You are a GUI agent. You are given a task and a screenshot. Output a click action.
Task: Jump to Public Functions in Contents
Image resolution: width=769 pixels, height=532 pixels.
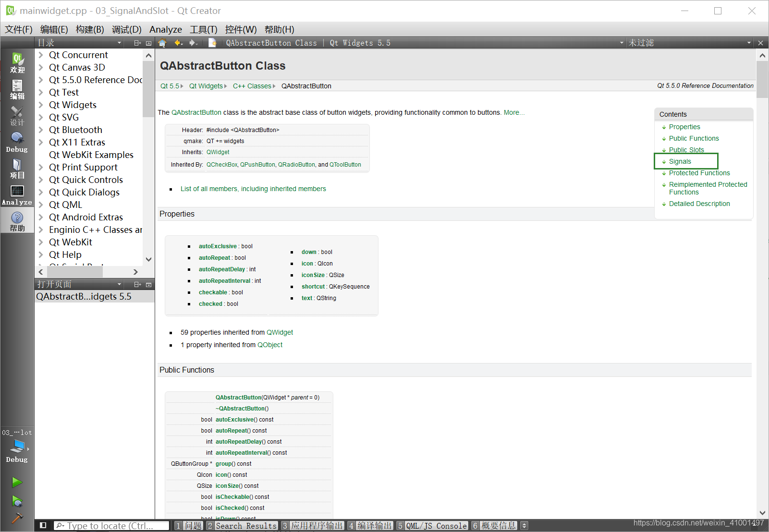pyautogui.click(x=694, y=138)
